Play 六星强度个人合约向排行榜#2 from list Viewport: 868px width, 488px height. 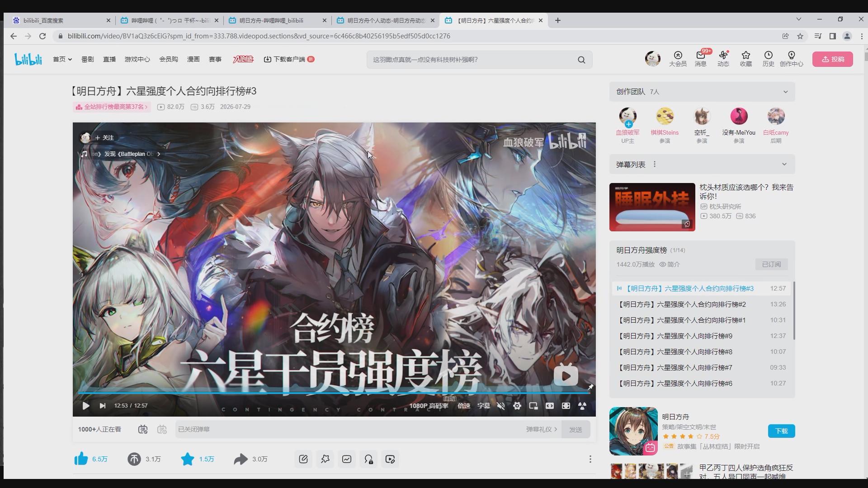(702, 305)
